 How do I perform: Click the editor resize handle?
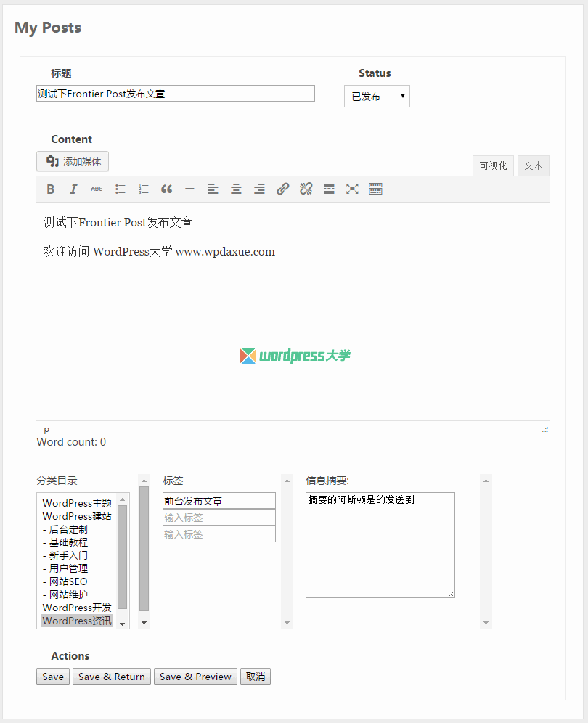(x=544, y=430)
